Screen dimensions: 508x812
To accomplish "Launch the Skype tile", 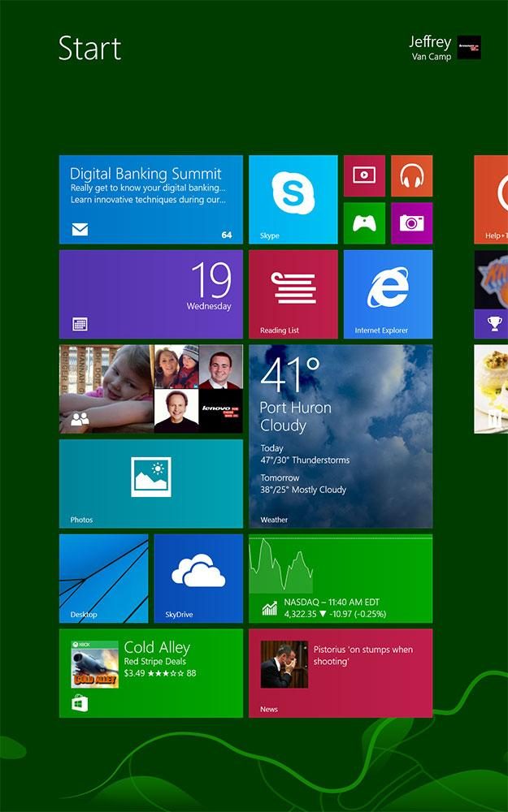I will pos(293,200).
